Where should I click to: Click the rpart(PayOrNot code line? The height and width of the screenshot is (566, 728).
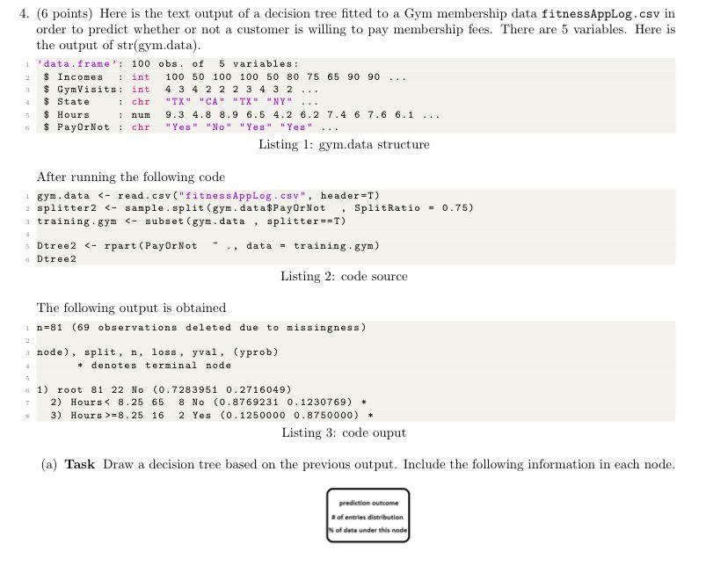(x=208, y=246)
